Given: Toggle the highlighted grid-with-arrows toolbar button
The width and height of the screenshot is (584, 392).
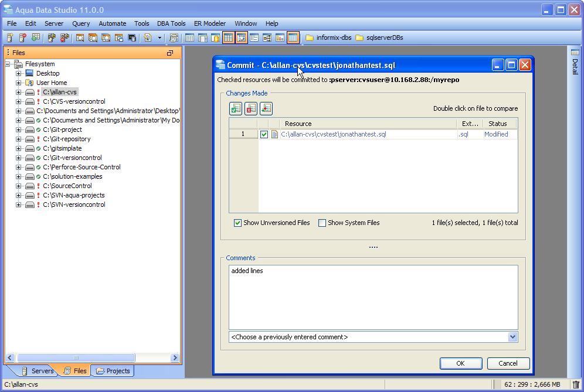Looking at the screenshot, I should [242, 38].
